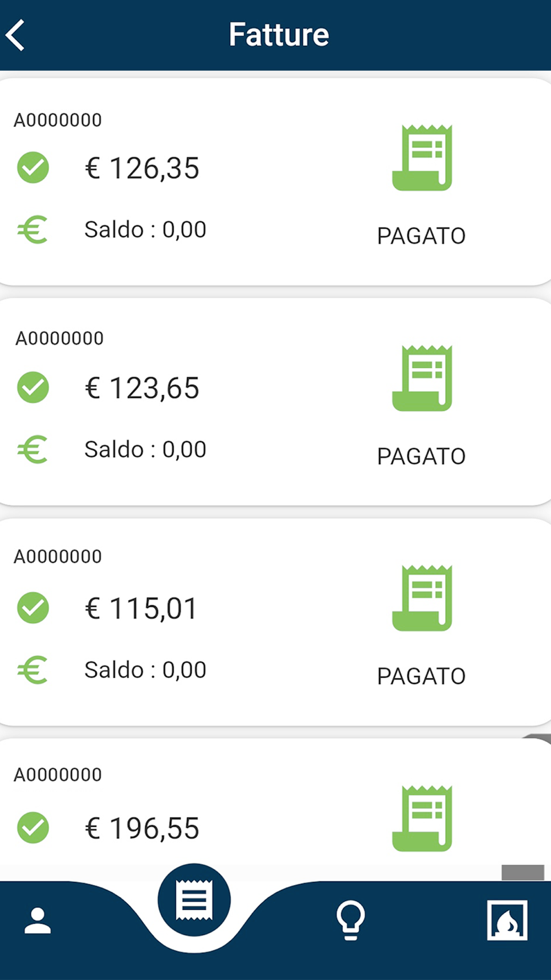The image size is (551, 980).
Task: Click green checkmark on € 115,01 invoice
Action: coord(33,608)
